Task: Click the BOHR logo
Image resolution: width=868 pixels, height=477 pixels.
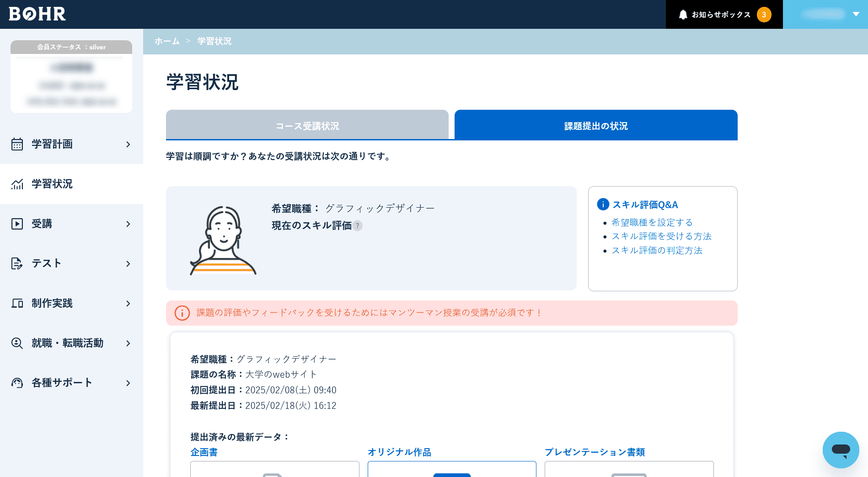Action: click(x=38, y=14)
